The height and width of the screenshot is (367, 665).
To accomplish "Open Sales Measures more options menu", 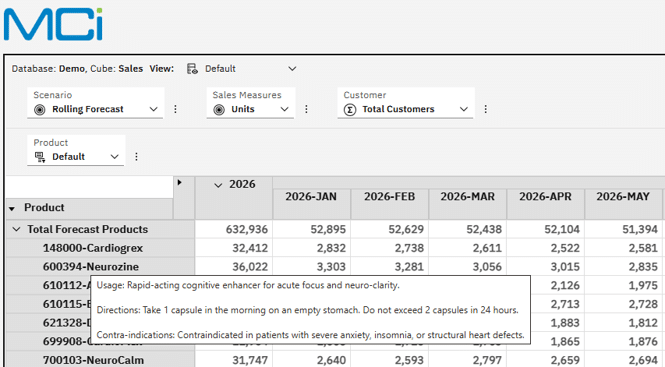I will click(x=306, y=109).
